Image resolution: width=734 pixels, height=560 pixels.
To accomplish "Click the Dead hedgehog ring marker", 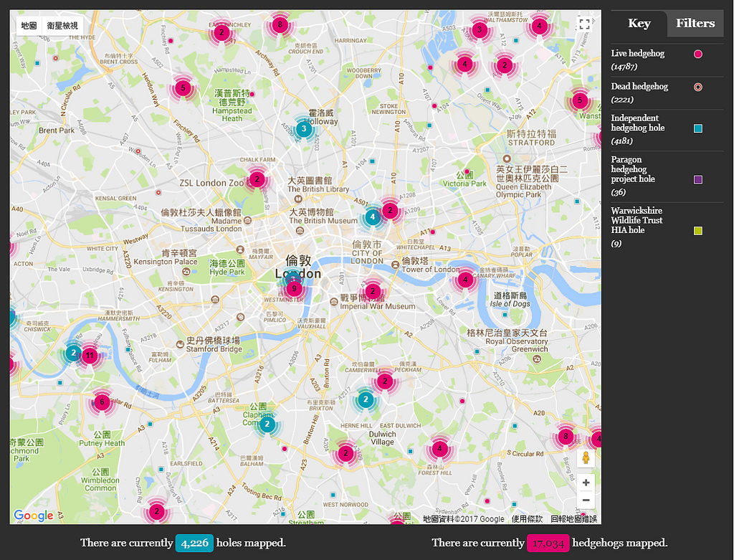I will [698, 87].
